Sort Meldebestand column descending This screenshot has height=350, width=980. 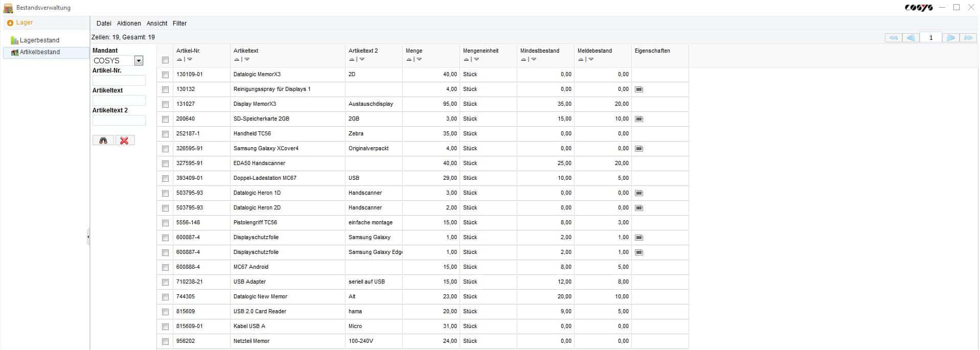[x=591, y=59]
